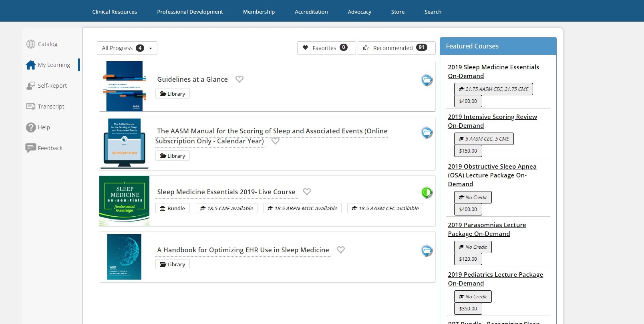
Task: Open Handbook for Optimizing EHR Use link
Action: click(243, 250)
